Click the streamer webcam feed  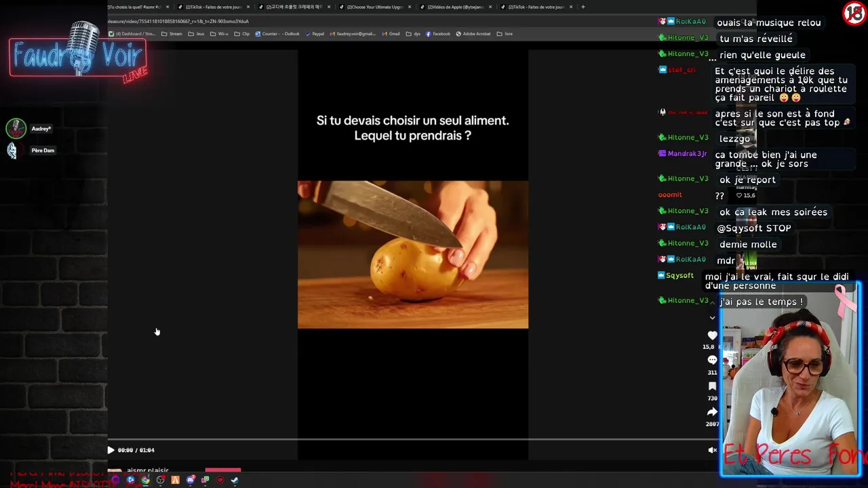coord(791,380)
